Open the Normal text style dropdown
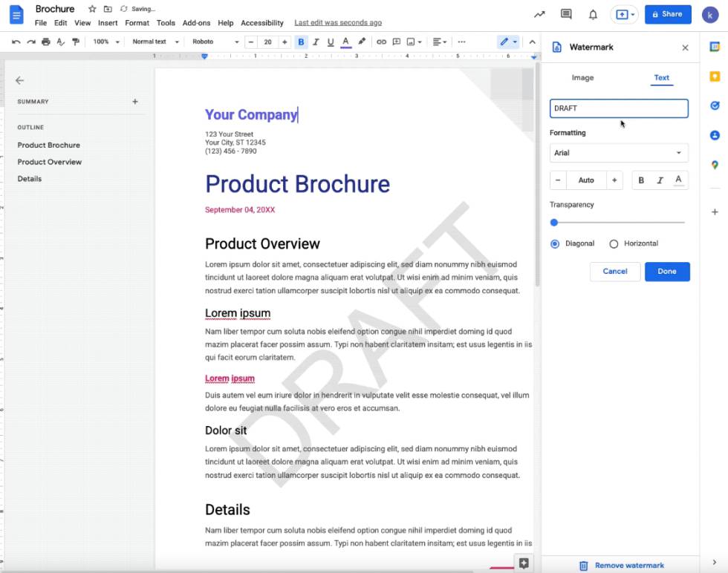 pyautogui.click(x=155, y=42)
